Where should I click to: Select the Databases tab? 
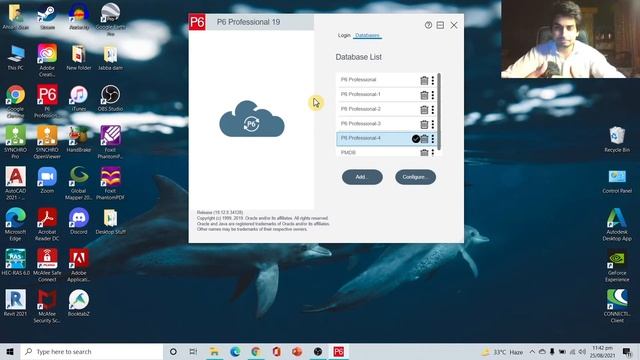367,36
